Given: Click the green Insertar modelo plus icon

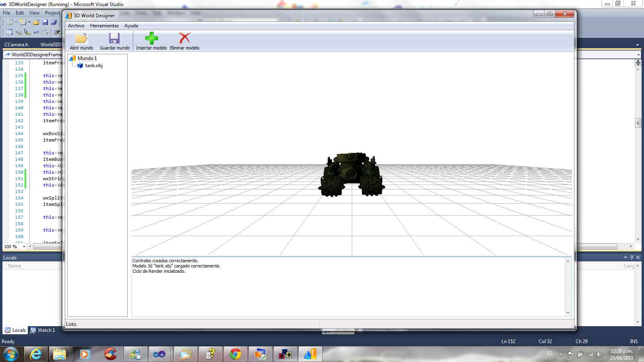Looking at the screenshot, I should (x=151, y=38).
